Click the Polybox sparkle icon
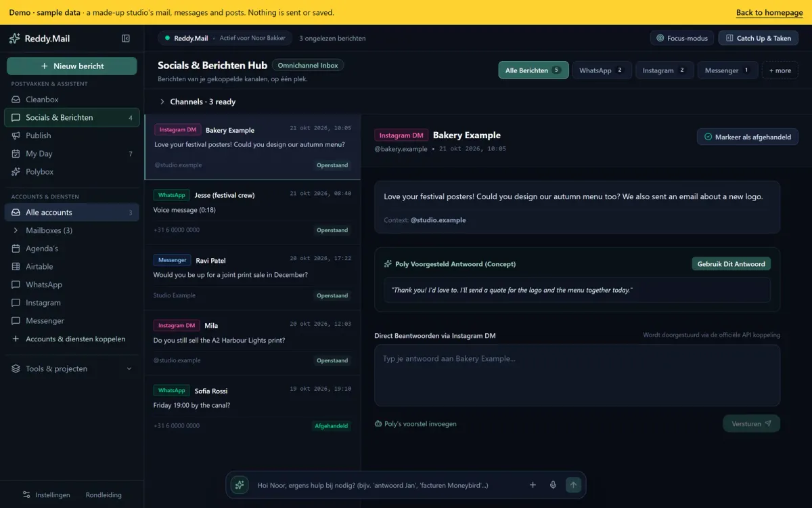812x508 pixels. [x=16, y=172]
